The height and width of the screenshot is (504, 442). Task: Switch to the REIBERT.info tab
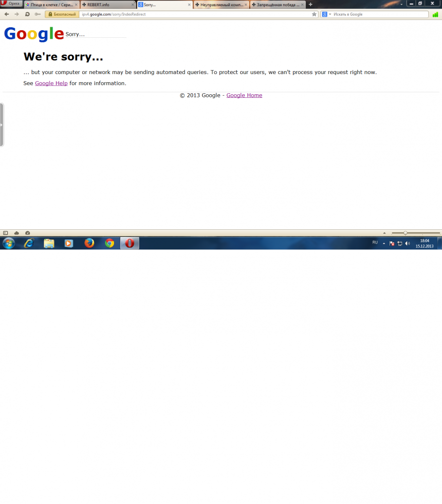tap(108, 5)
